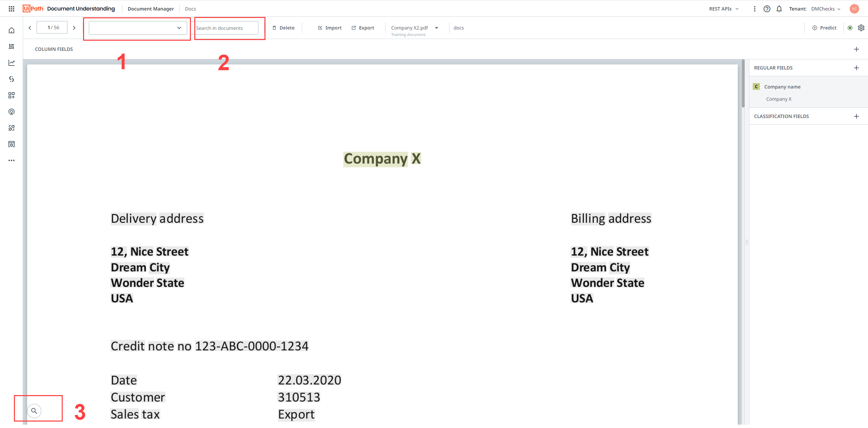Click Export value beside Sales tax
The image size is (868, 428).
click(x=296, y=414)
